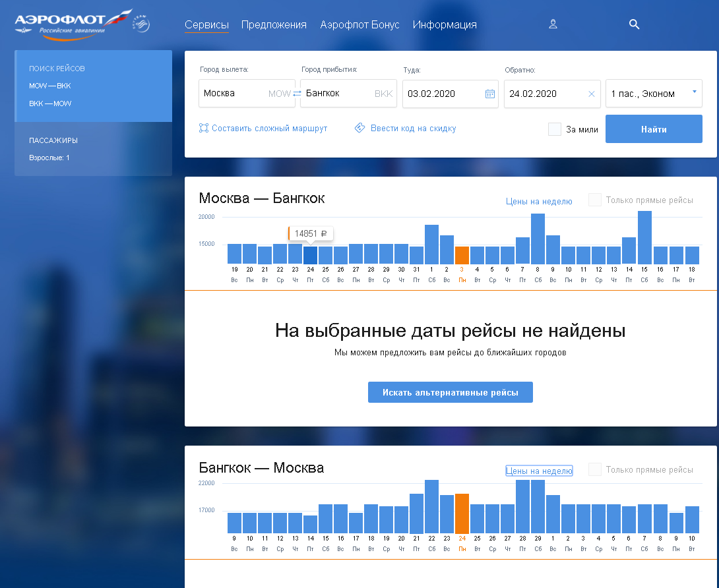Click the Найти button
Viewport: 719px width, 588px height.
654,129
